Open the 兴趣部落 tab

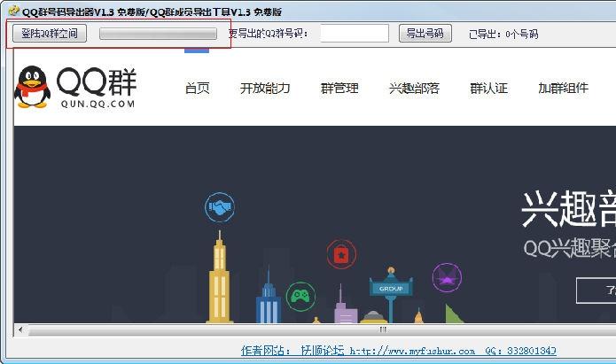pyautogui.click(x=414, y=88)
